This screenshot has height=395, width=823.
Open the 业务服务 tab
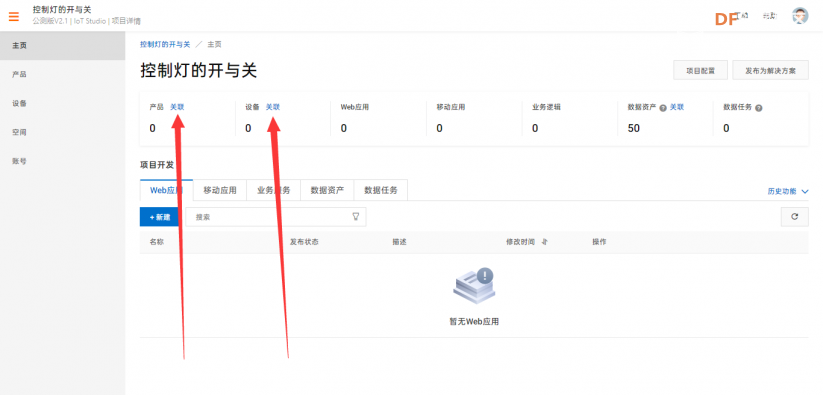273,190
